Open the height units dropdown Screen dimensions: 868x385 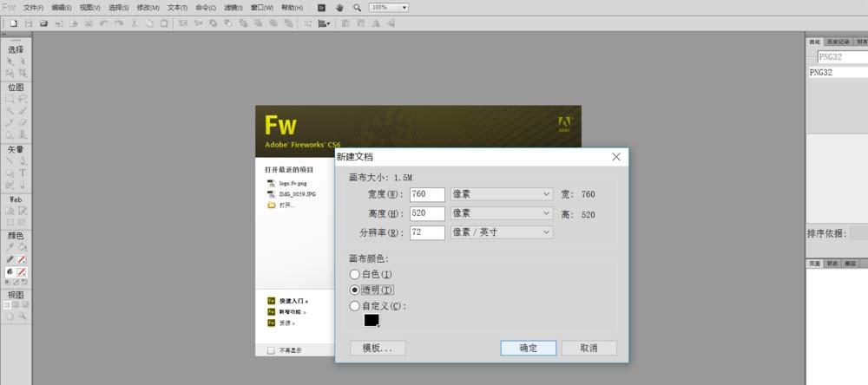point(502,213)
